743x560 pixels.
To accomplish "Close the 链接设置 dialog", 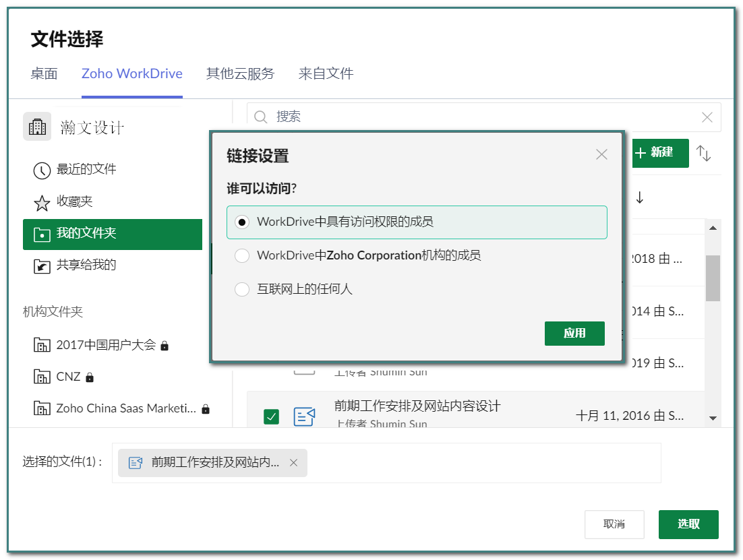I will pyautogui.click(x=601, y=155).
